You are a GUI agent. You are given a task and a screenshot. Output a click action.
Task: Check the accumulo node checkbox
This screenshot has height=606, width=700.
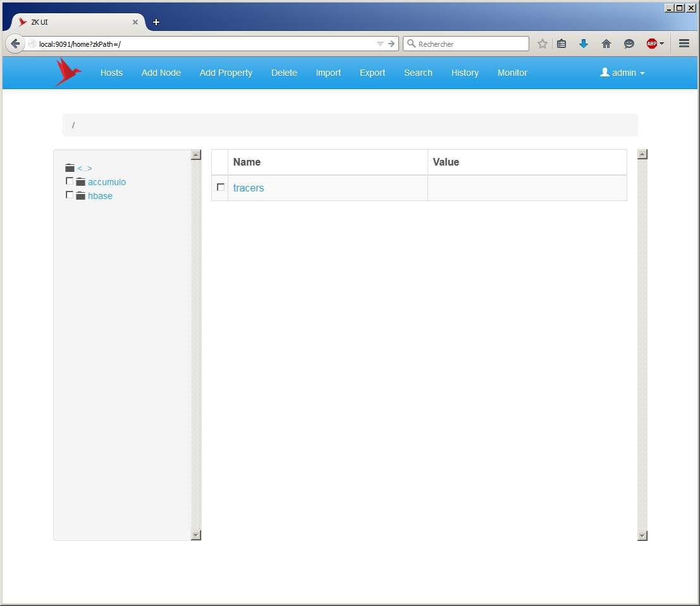70,181
